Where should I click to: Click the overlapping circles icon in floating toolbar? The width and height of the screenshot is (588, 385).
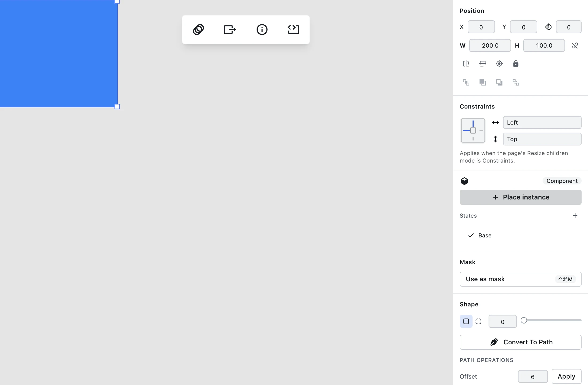click(x=198, y=29)
